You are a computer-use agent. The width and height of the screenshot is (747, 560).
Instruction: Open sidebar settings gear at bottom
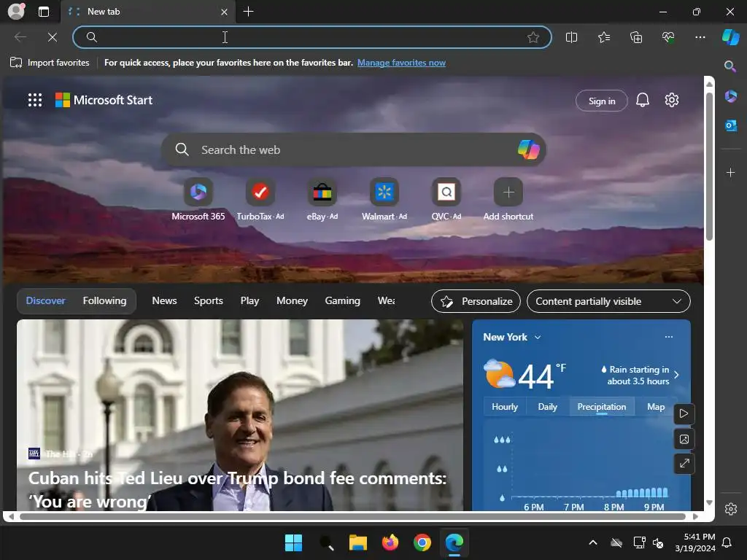731,508
